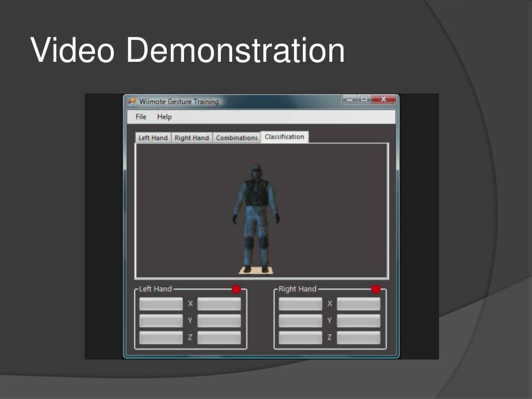Viewport: 532px width, 399px height.
Task: Switch to the Right Hand tab
Action: (192, 138)
